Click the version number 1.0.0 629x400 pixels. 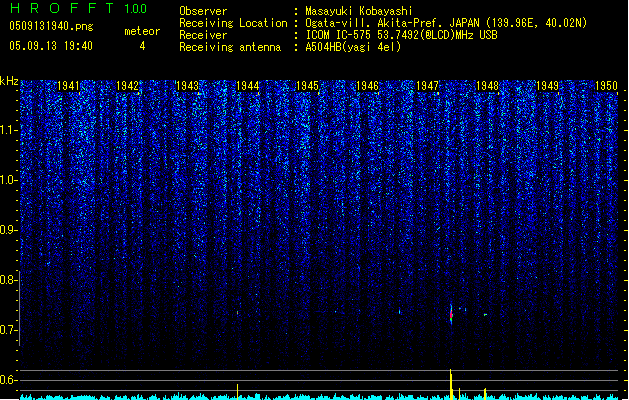click(x=136, y=9)
